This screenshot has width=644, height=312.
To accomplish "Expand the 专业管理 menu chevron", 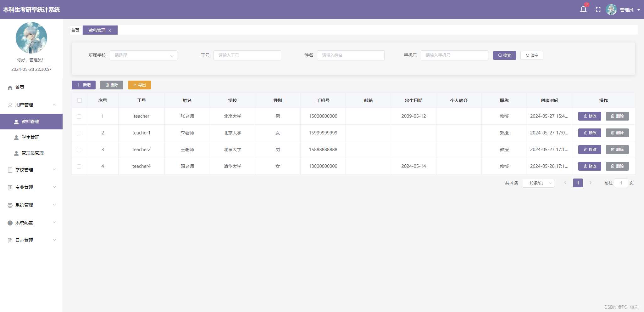I will [x=54, y=187].
